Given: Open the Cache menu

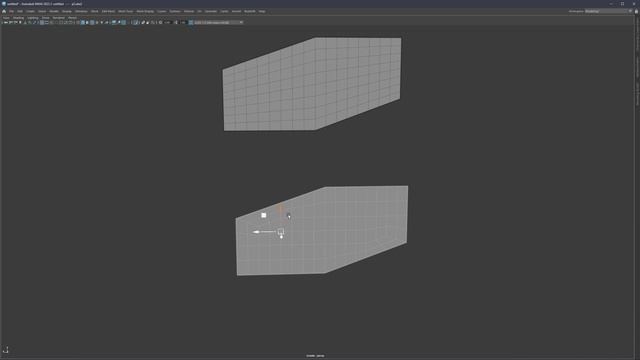Looking at the screenshot, I should tap(224, 11).
